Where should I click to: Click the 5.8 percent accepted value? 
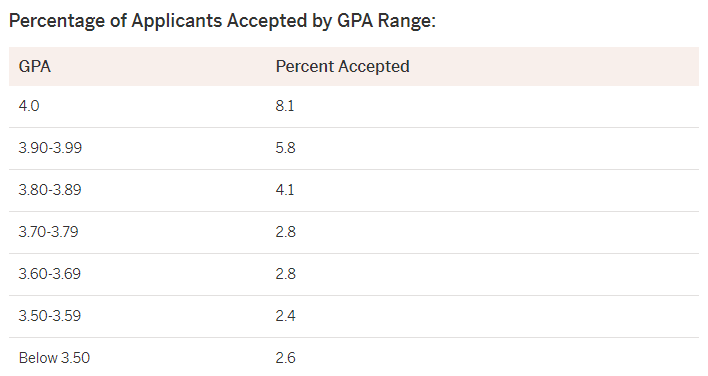[285, 148]
